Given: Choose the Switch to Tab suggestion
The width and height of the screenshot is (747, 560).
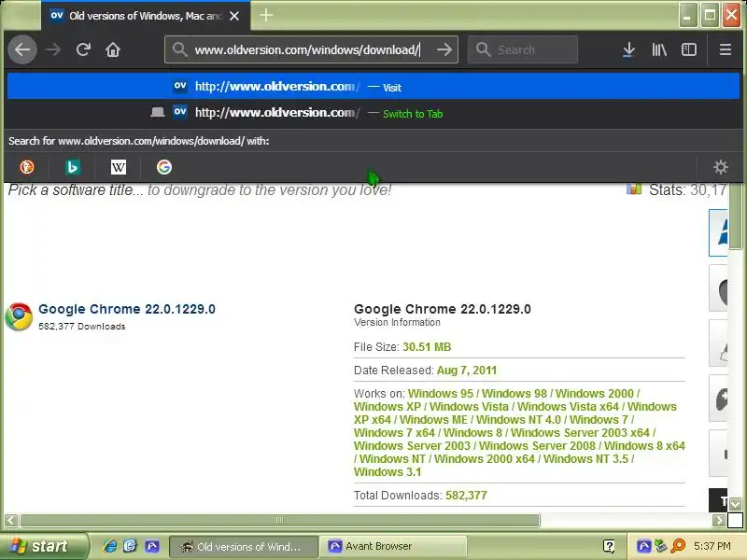Looking at the screenshot, I should (x=373, y=113).
